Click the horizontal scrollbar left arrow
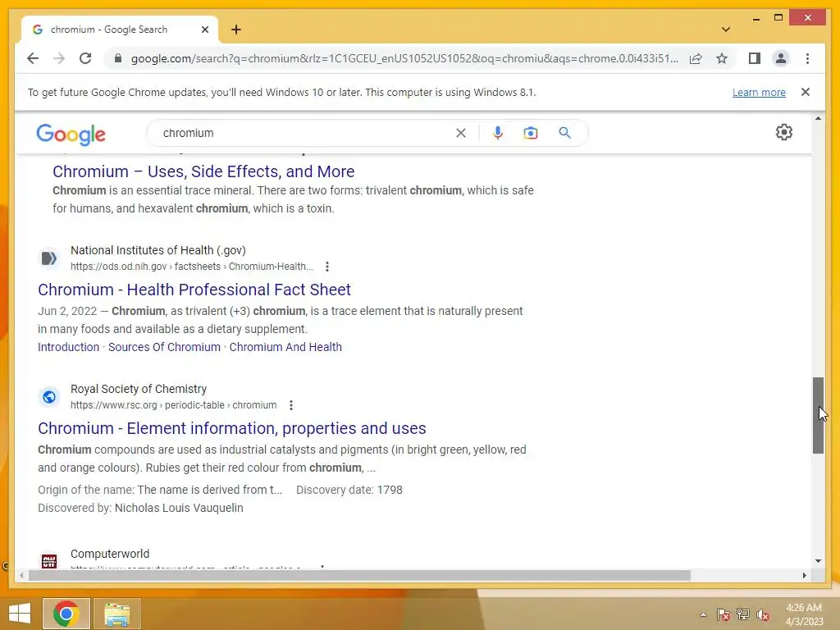Viewport: 840px width, 630px height. 21,575
